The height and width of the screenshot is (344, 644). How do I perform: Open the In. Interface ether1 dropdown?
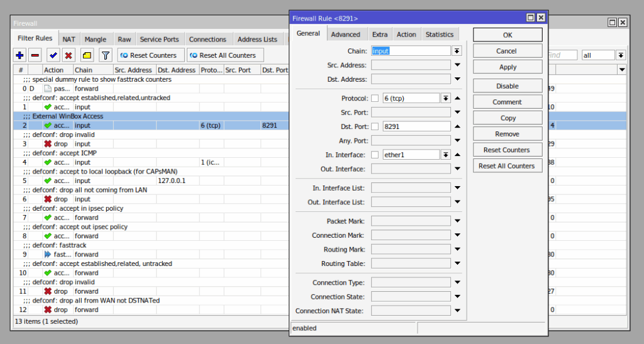click(446, 155)
